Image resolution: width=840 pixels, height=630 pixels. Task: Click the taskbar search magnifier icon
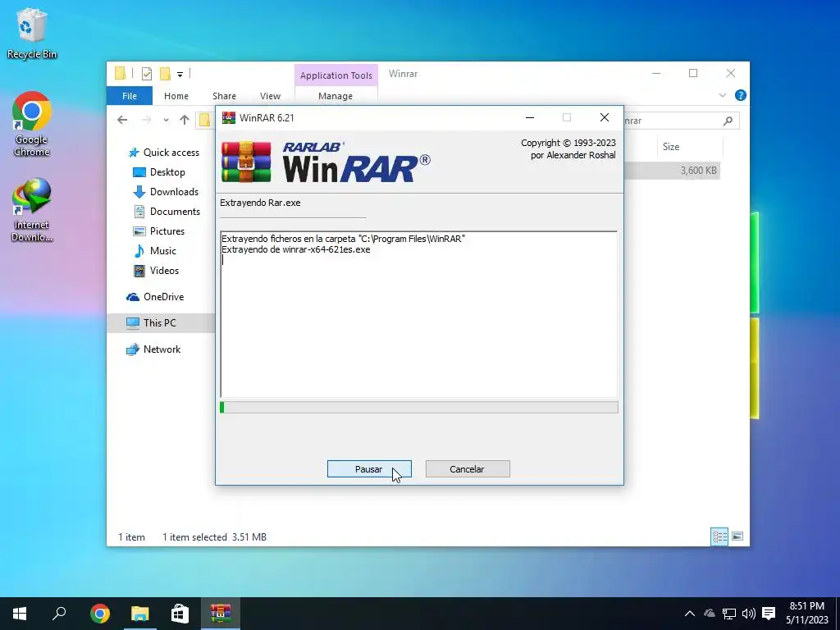click(59, 614)
